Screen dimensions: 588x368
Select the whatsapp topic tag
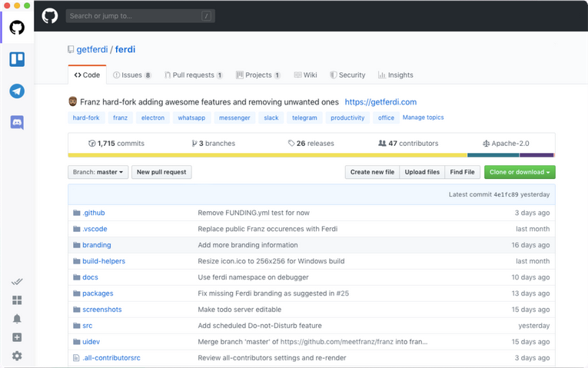tap(191, 118)
